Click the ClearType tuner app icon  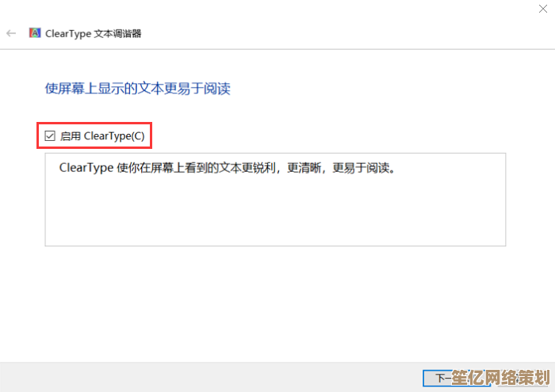35,33
